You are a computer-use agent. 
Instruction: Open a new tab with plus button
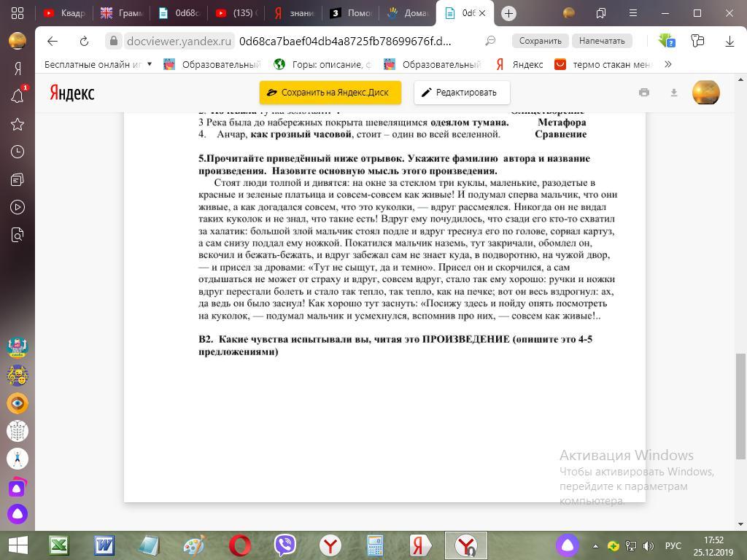(508, 13)
